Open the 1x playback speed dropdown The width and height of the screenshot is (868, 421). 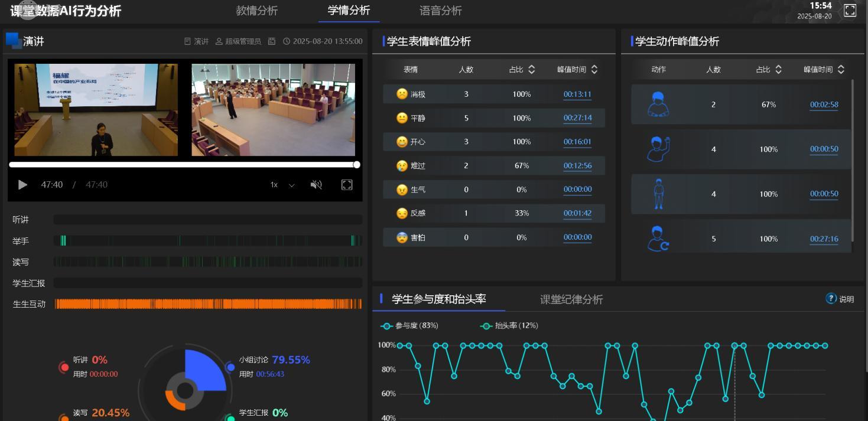coord(282,185)
